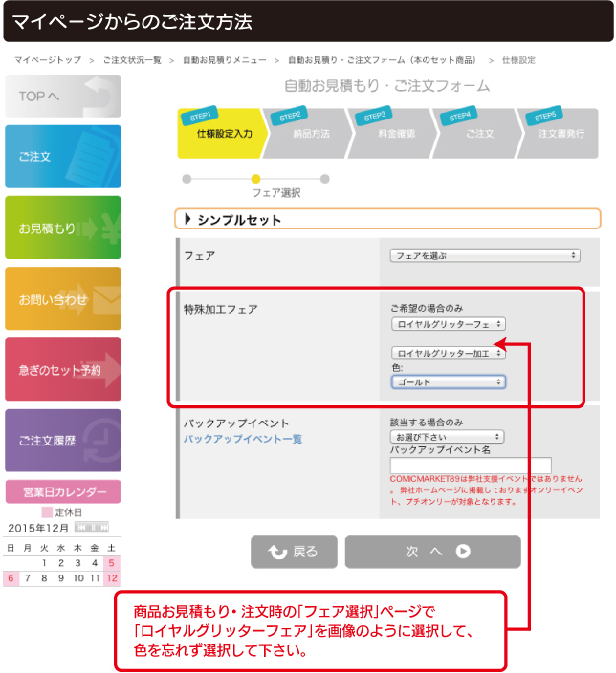Select December 5 in calendar
Screen dimensions: 616x673
click(x=111, y=563)
